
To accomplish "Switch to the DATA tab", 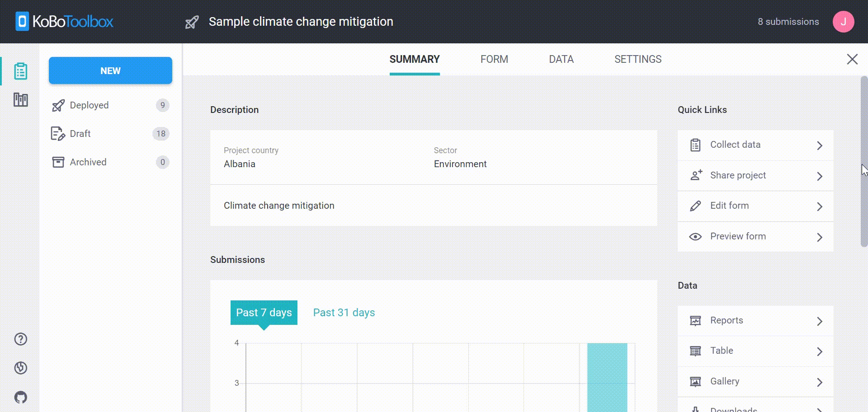I will point(561,59).
